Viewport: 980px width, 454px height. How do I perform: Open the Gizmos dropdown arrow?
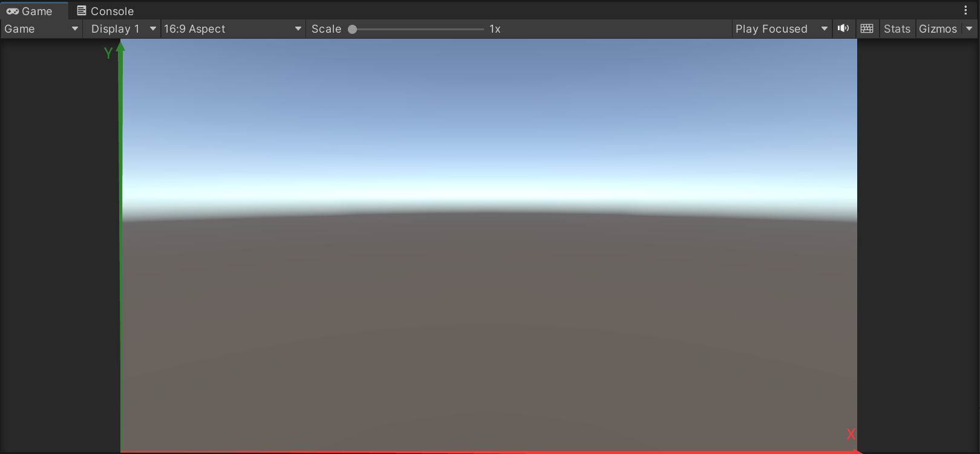[969, 29]
